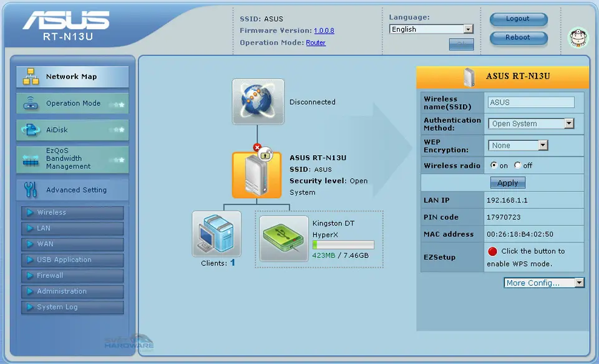Click the Internet globe icon
Image resolution: width=599 pixels, height=364 pixels.
pyautogui.click(x=258, y=102)
